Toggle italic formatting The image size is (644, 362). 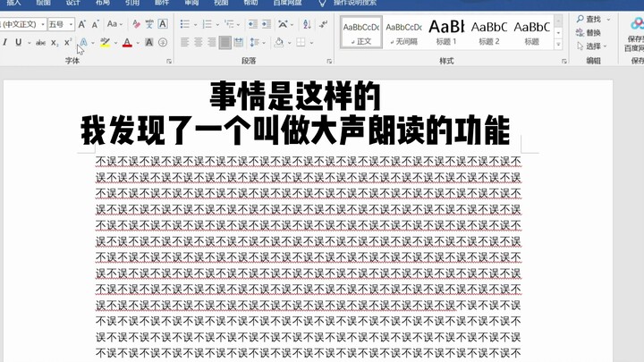(x=5, y=42)
